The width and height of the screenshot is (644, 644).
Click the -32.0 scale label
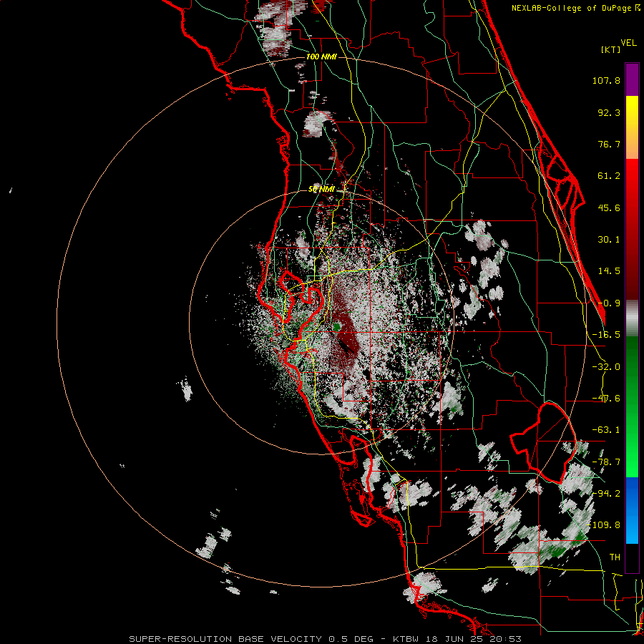[x=606, y=367]
